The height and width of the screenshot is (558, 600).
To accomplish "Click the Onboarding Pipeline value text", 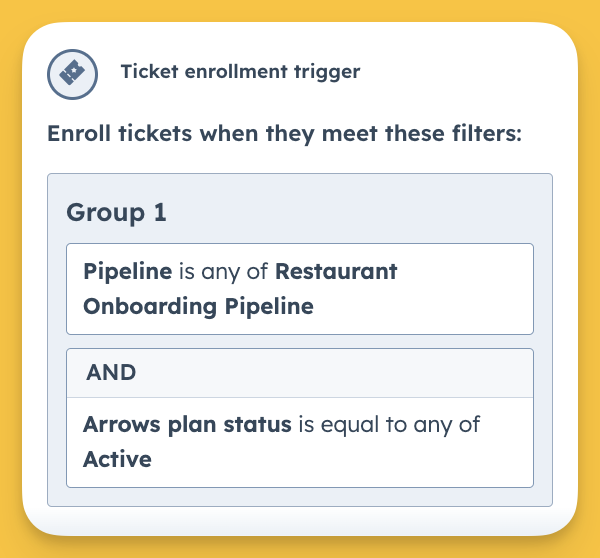I will click(199, 307).
